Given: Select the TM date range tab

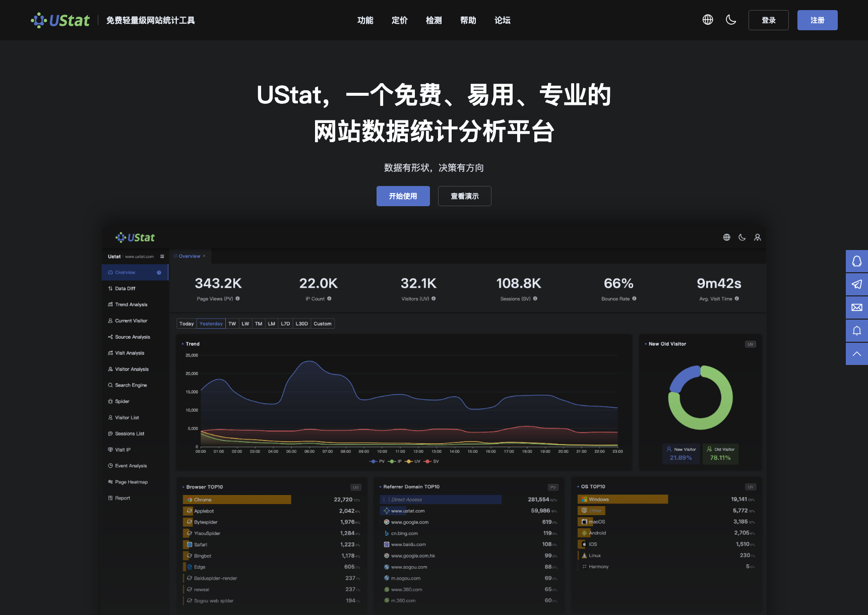Looking at the screenshot, I should point(259,324).
